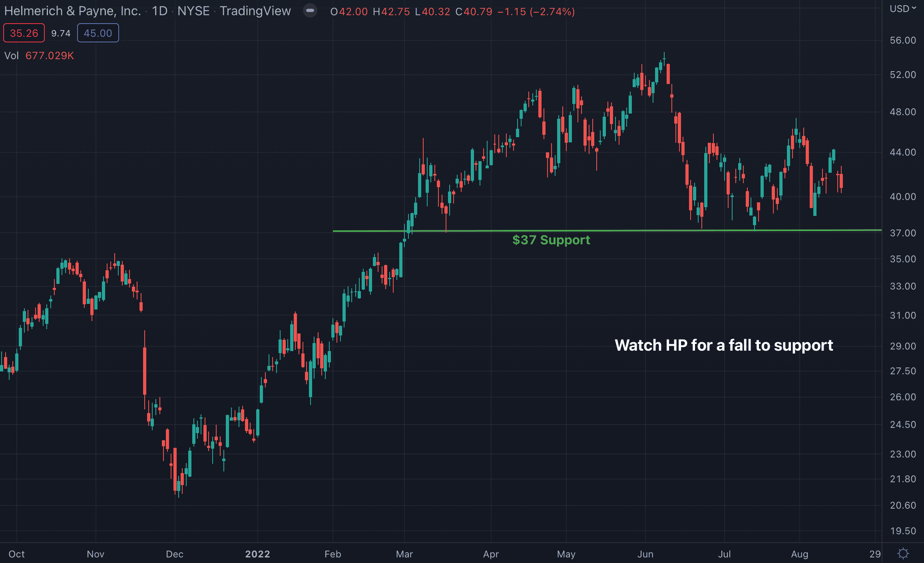
Task: Click the 1D interval label
Action: pos(159,11)
